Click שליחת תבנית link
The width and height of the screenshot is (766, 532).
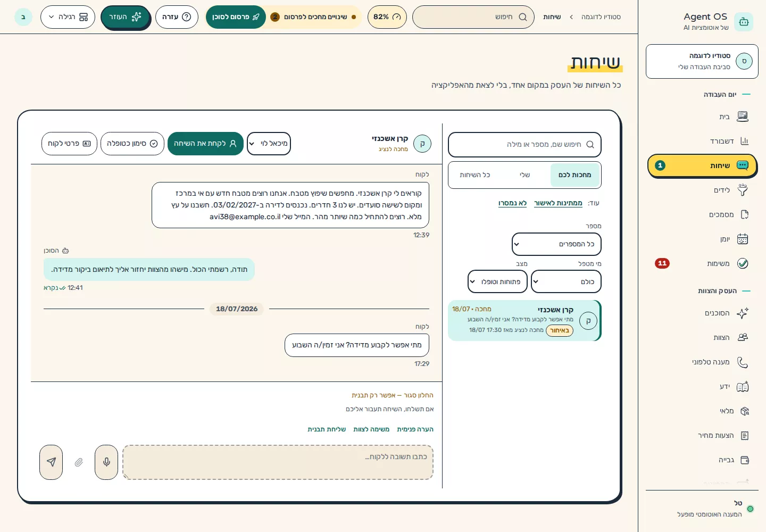click(327, 429)
